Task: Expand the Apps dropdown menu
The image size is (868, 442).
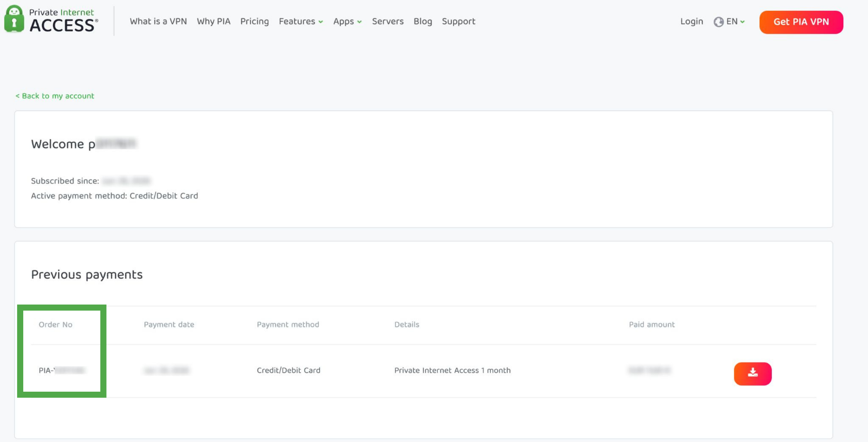Action: (347, 21)
